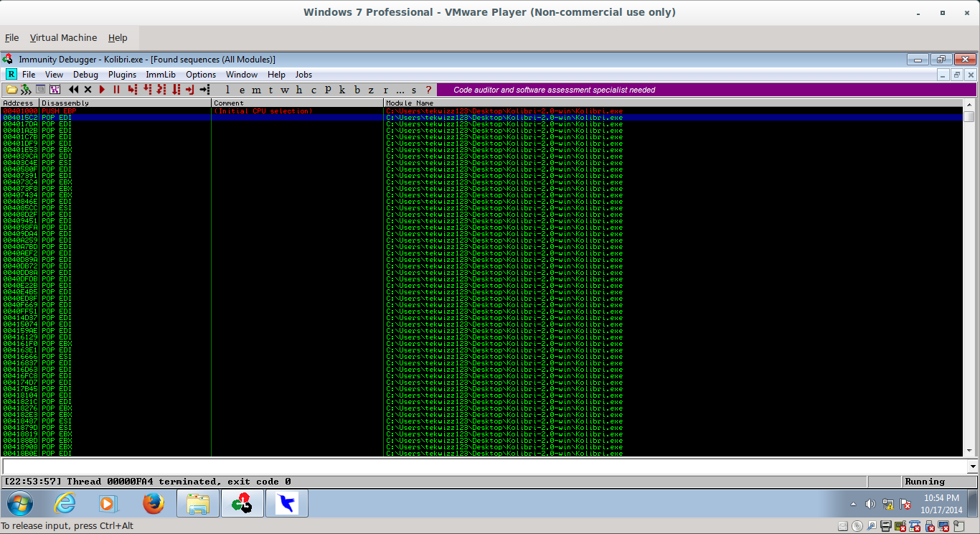Screen dimensions: 980x534
Task: Click the Go to address toolbar icon
Action: [204, 90]
